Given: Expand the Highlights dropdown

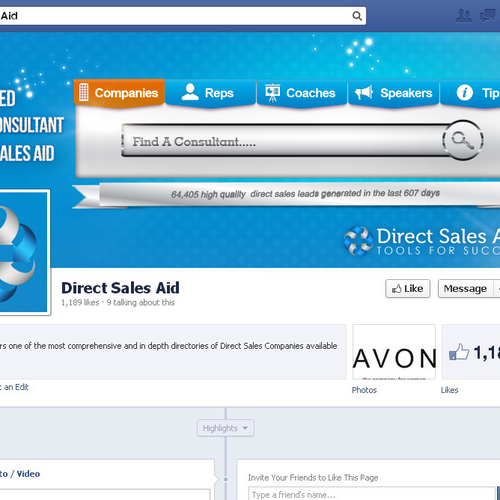Looking at the screenshot, I should coord(226,428).
